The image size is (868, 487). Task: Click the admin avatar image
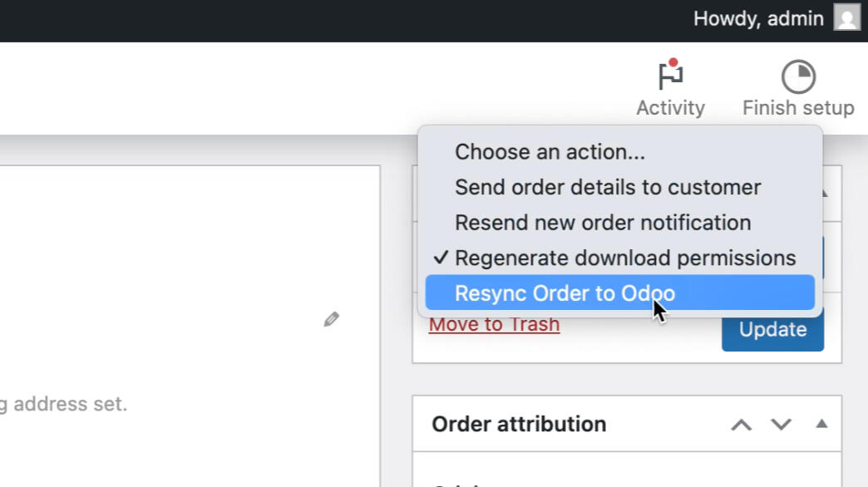tap(846, 18)
